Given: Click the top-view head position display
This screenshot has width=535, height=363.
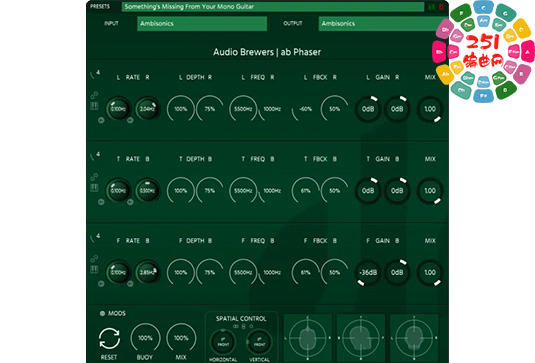Looking at the screenshot, I should coord(307,338).
